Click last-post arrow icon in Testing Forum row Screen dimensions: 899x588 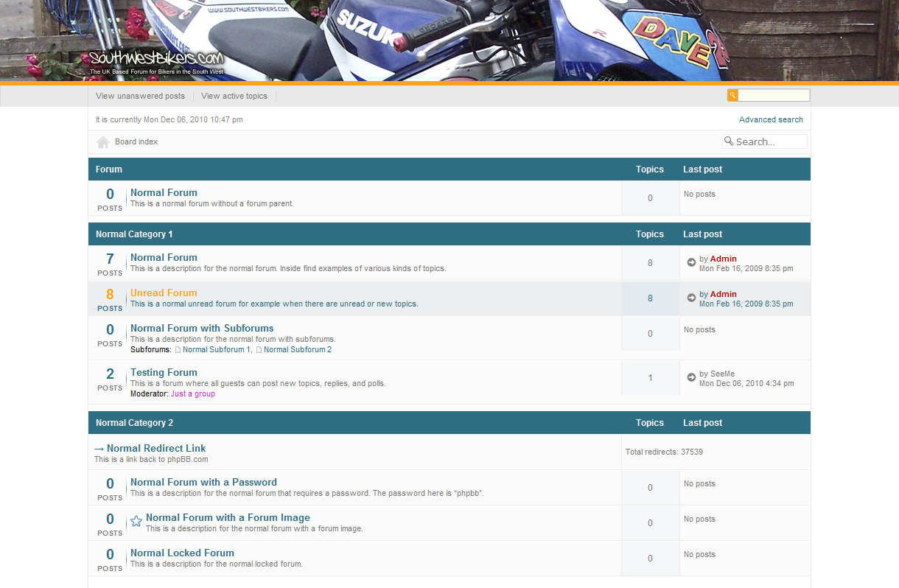pos(691,377)
